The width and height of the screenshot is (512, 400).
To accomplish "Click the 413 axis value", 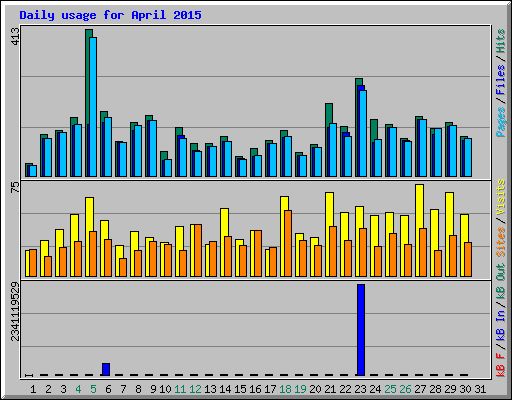I will pyautogui.click(x=15, y=36).
